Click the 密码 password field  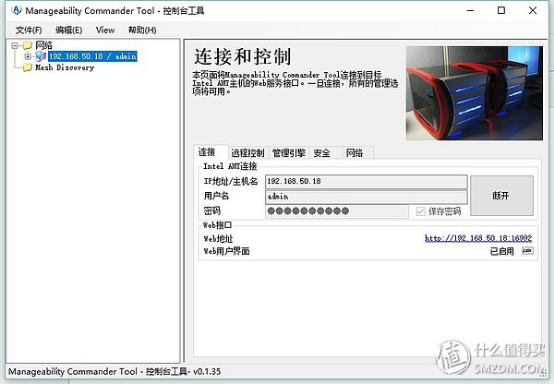pos(337,211)
